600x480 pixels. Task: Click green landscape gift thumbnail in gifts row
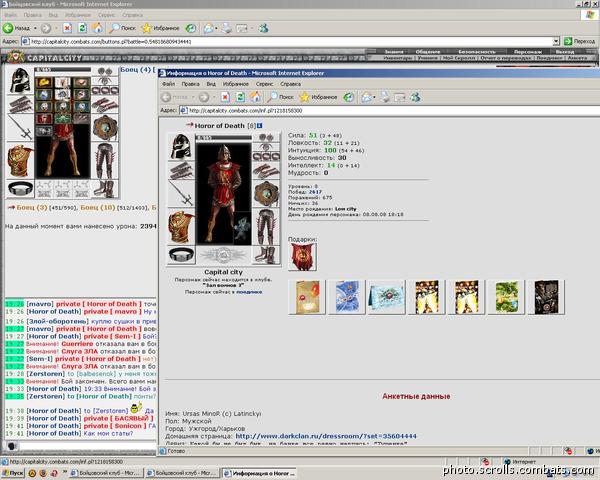[506, 297]
